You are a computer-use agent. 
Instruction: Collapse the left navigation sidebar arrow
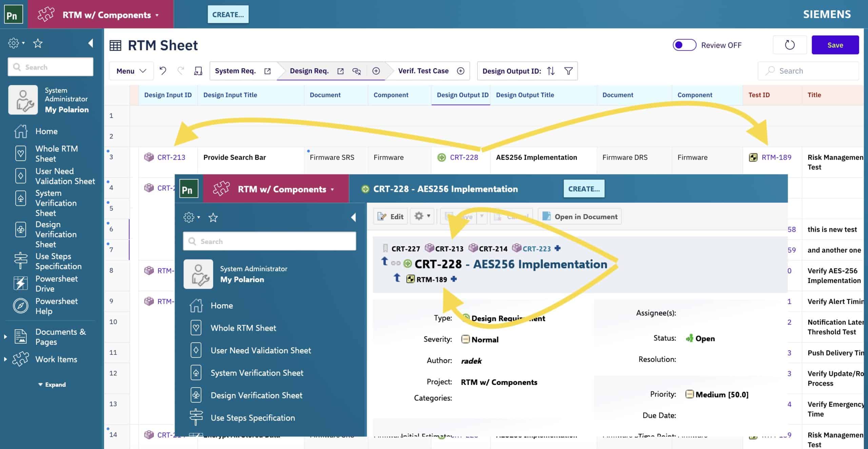click(x=91, y=43)
